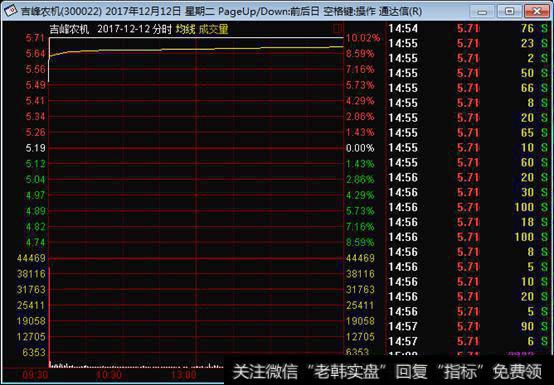Select the 14:55 trade row with volume 66

(468, 88)
